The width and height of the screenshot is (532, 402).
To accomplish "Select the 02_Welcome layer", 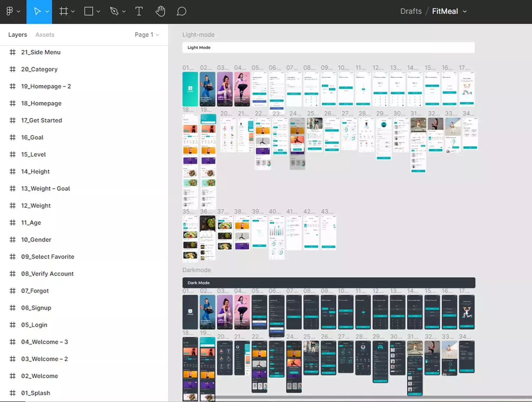I will click(84, 376).
